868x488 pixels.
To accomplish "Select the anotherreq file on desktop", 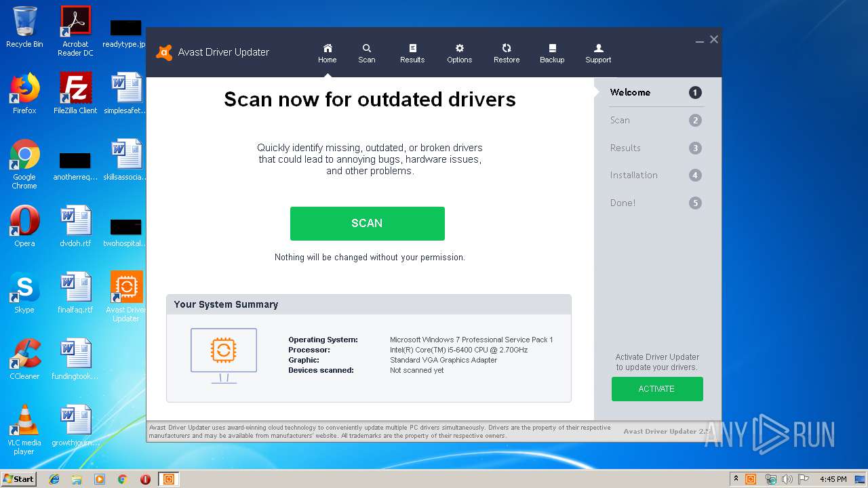I will [x=75, y=166].
